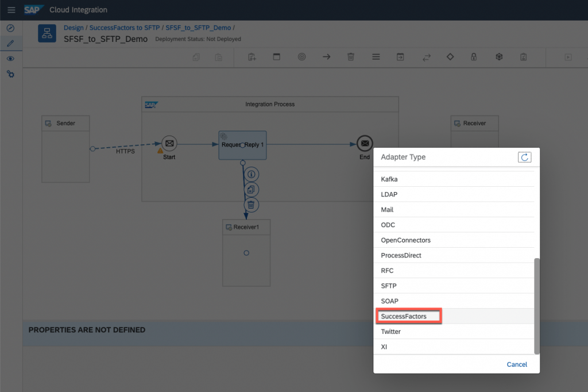The width and height of the screenshot is (588, 392).
Task: Open the Security padlock palette icon
Action: (474, 57)
